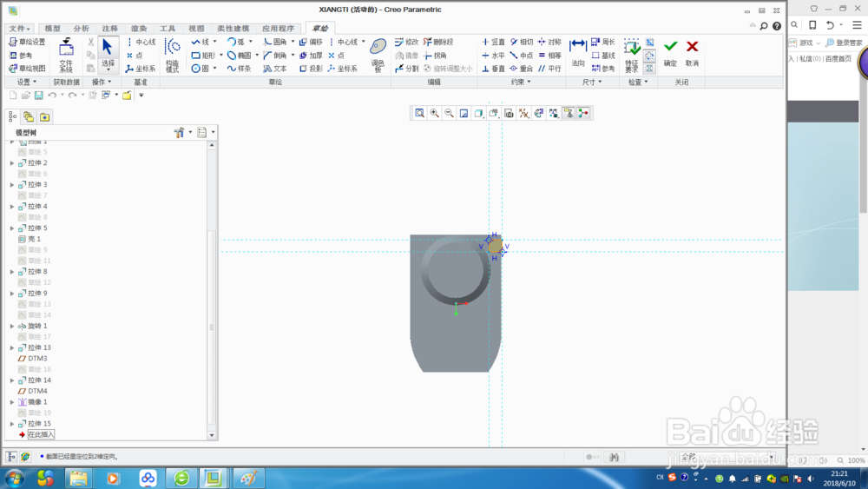The height and width of the screenshot is (489, 868).
Task: Switch to the 柔性建模 (Flexible Modeling) tab
Action: click(233, 29)
